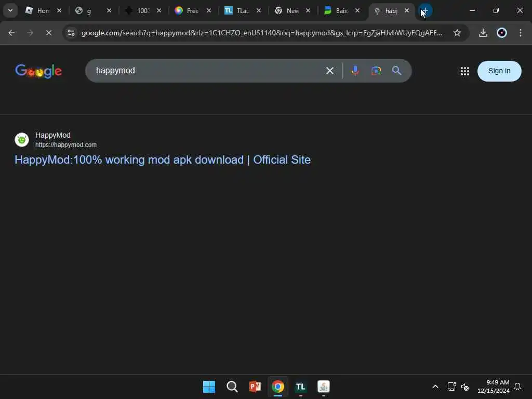Viewport: 532px width, 399px height.
Task: Open the tab search dropdown arrow
Action: pos(10,10)
